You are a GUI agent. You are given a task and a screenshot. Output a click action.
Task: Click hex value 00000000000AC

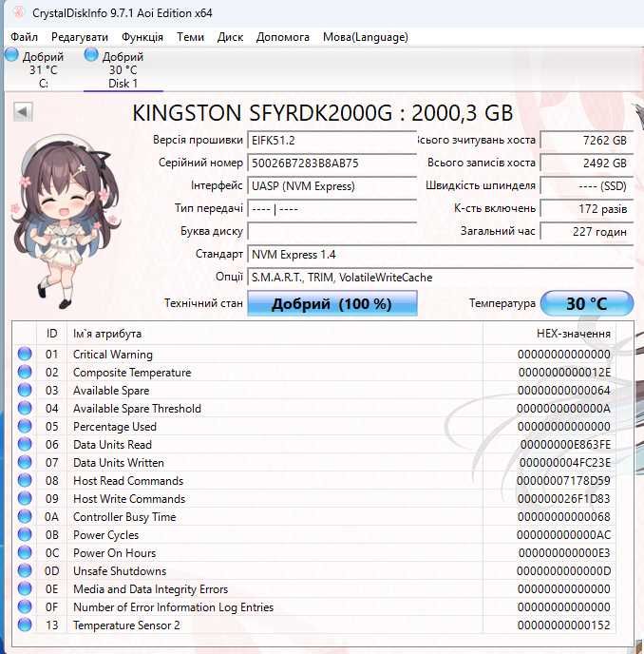tap(563, 535)
